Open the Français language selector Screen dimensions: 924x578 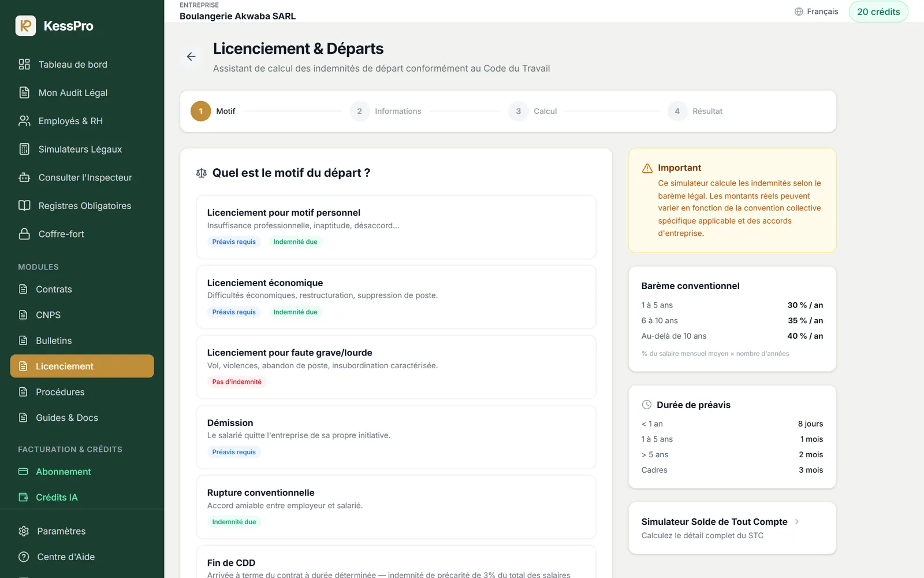click(x=816, y=12)
